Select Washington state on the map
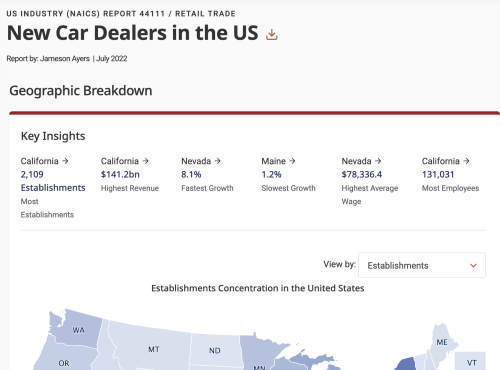This screenshot has height=370, width=500. (x=79, y=330)
